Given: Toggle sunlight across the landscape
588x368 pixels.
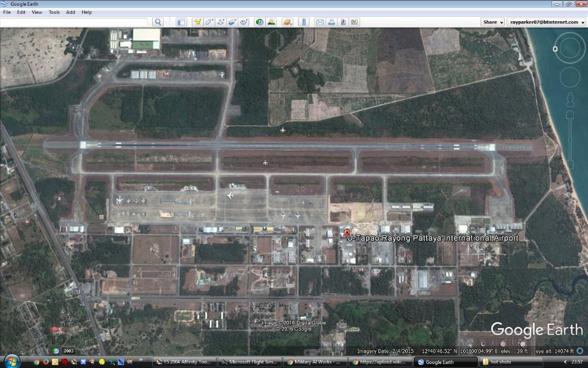Looking at the screenshot, I should [x=271, y=22].
